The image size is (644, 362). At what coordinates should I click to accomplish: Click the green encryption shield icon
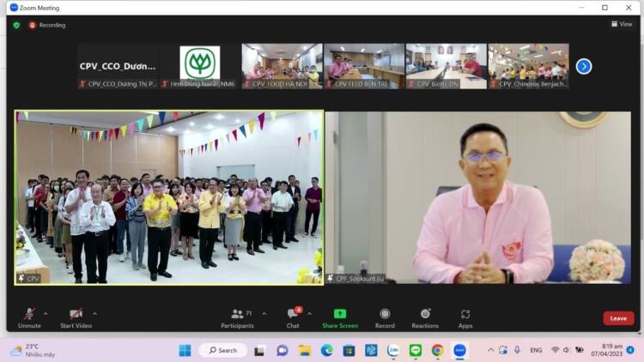tap(16, 25)
